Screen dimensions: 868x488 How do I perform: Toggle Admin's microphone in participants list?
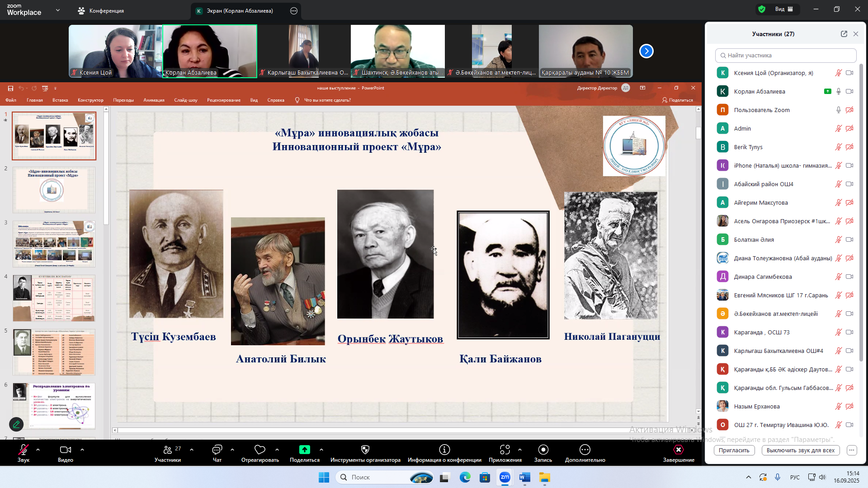point(838,129)
